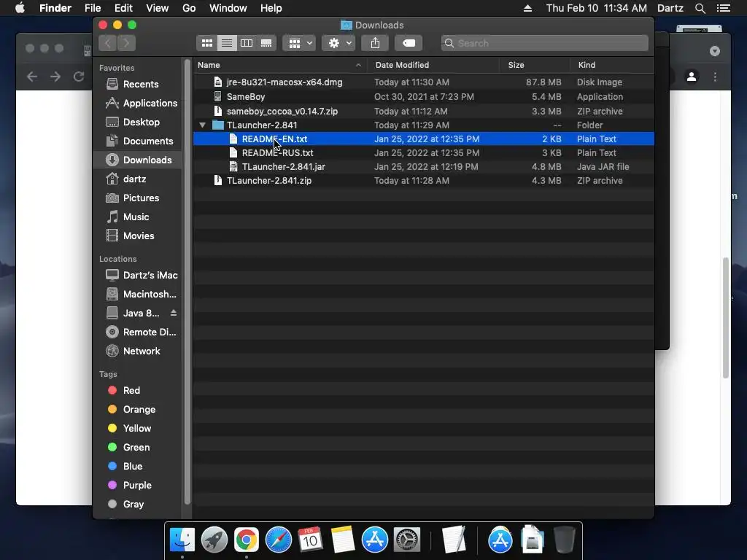Filter by the Blue tag

click(x=125, y=467)
